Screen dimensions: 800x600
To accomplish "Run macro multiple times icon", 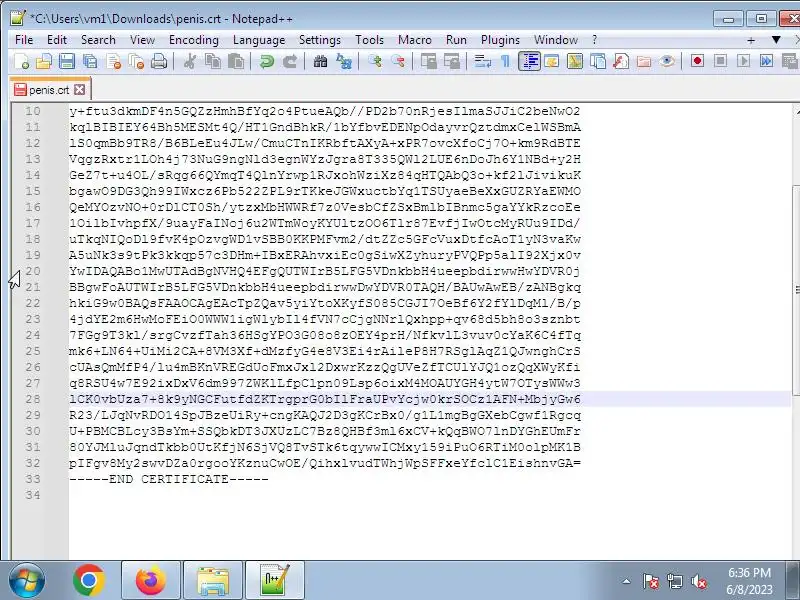I will click(x=766, y=61).
